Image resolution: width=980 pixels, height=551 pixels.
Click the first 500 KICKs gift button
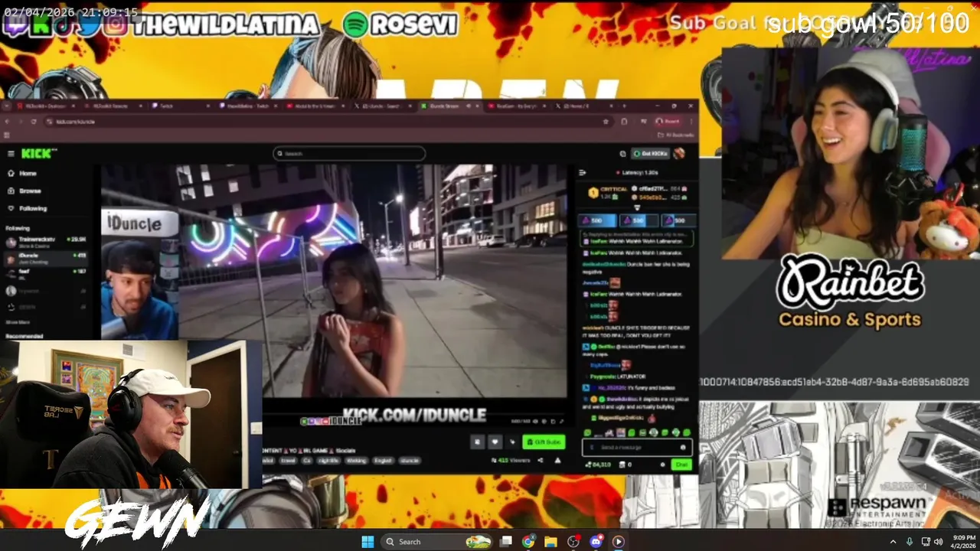click(597, 220)
